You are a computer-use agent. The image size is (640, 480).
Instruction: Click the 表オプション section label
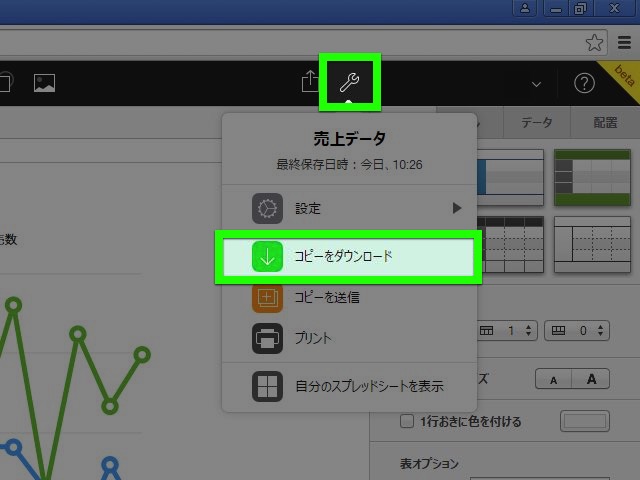coord(429,463)
